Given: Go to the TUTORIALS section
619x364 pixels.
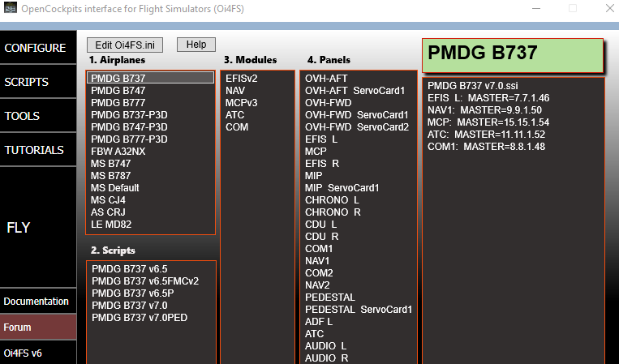Looking at the screenshot, I should tap(36, 150).
